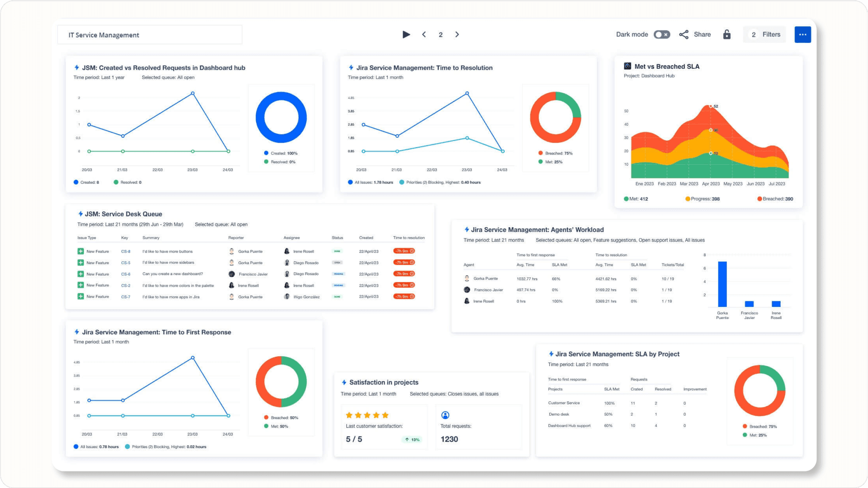Toggle Dark mode switch

(661, 35)
